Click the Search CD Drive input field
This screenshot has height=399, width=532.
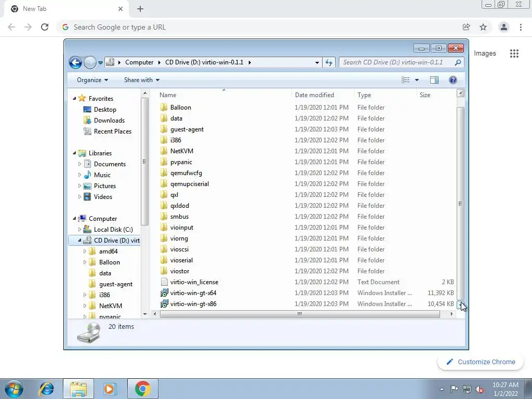pos(397,62)
